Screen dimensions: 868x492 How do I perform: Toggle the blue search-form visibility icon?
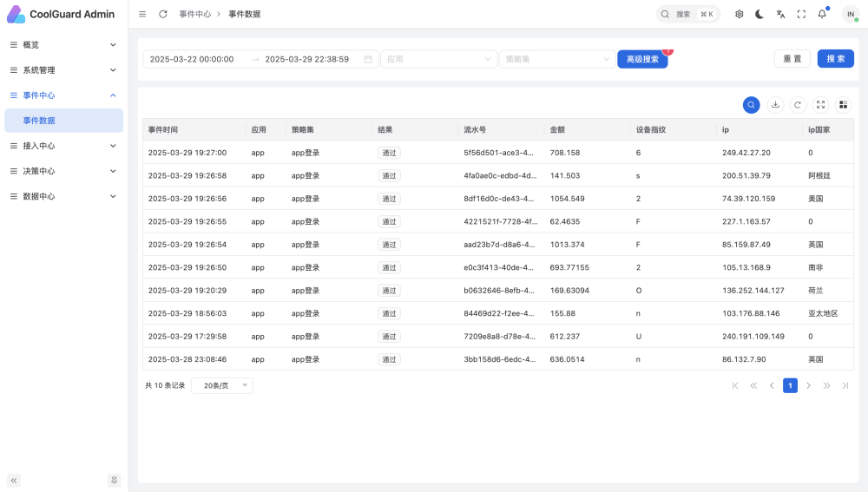(752, 105)
